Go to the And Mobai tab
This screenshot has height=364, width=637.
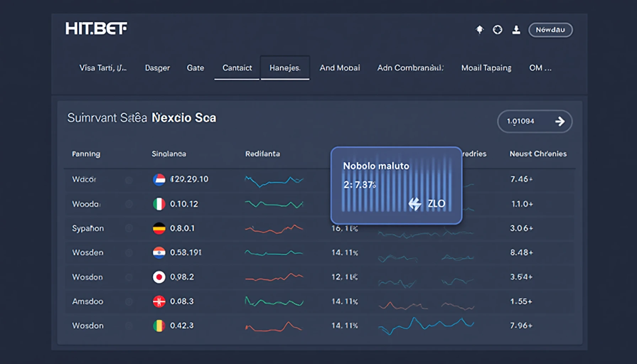tap(340, 68)
